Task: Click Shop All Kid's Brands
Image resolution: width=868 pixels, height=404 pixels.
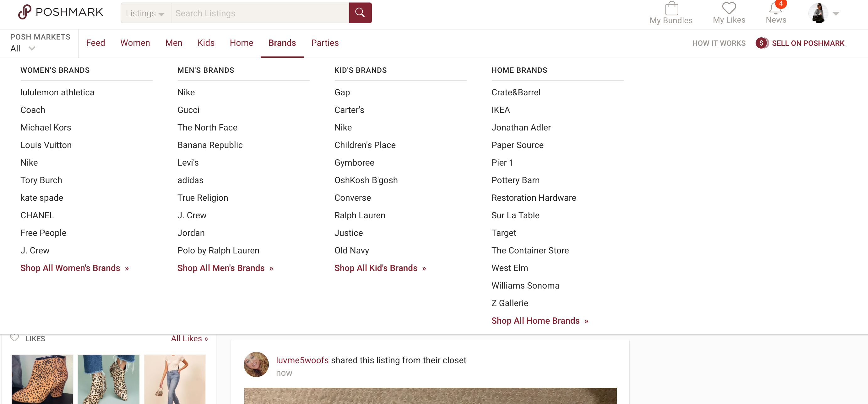Action: click(380, 268)
